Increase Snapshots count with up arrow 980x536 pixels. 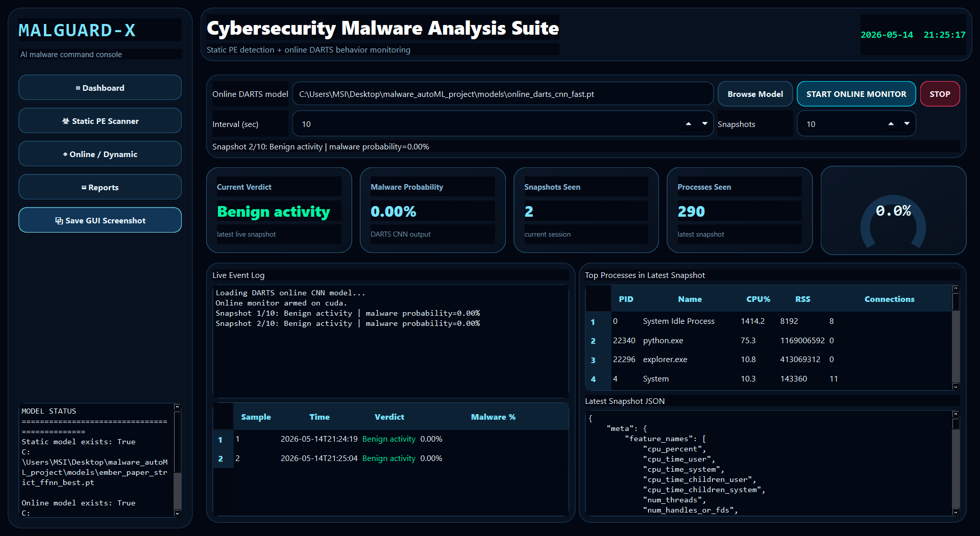click(891, 124)
